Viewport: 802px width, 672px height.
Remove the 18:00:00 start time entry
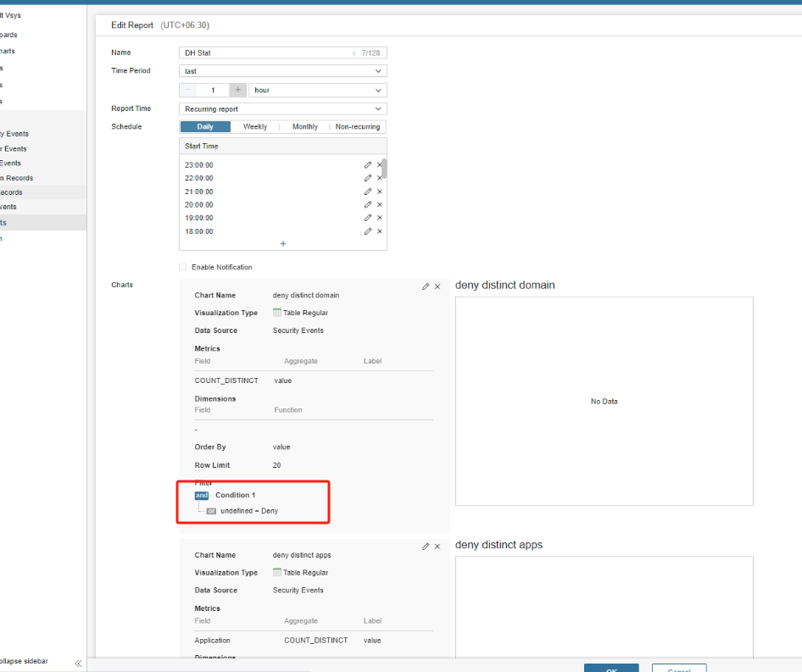(x=379, y=231)
